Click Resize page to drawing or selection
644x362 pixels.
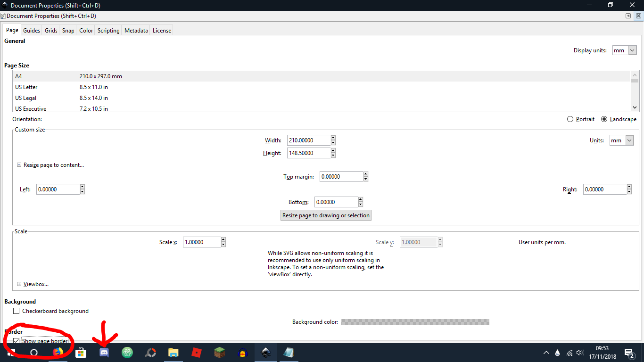coord(326,215)
